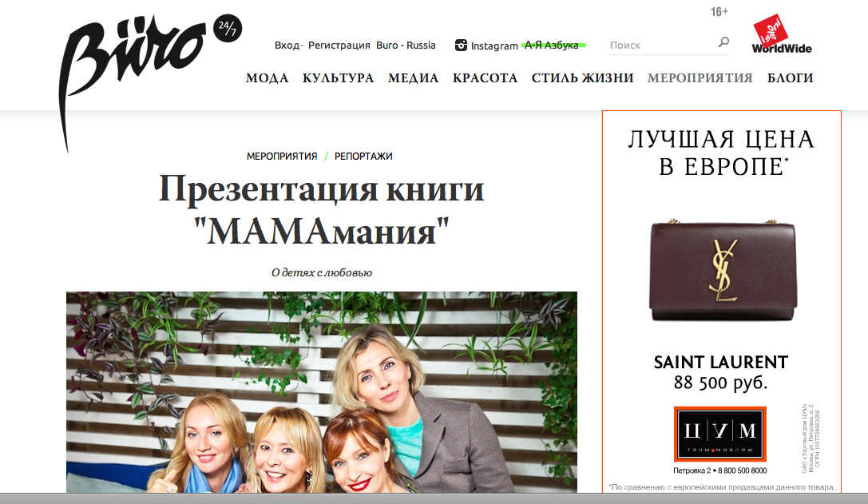This screenshot has height=504, width=868.
Task: Click the ЦУМ logo in advertisement
Action: tap(719, 434)
